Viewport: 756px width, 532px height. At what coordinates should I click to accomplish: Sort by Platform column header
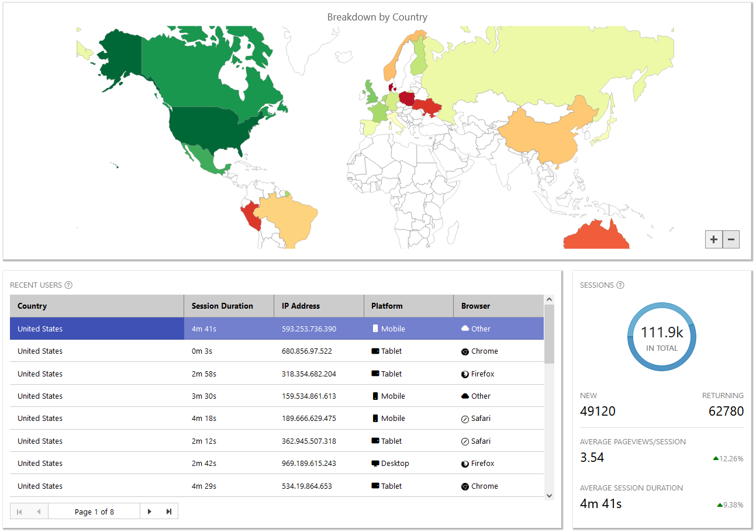tap(408, 306)
